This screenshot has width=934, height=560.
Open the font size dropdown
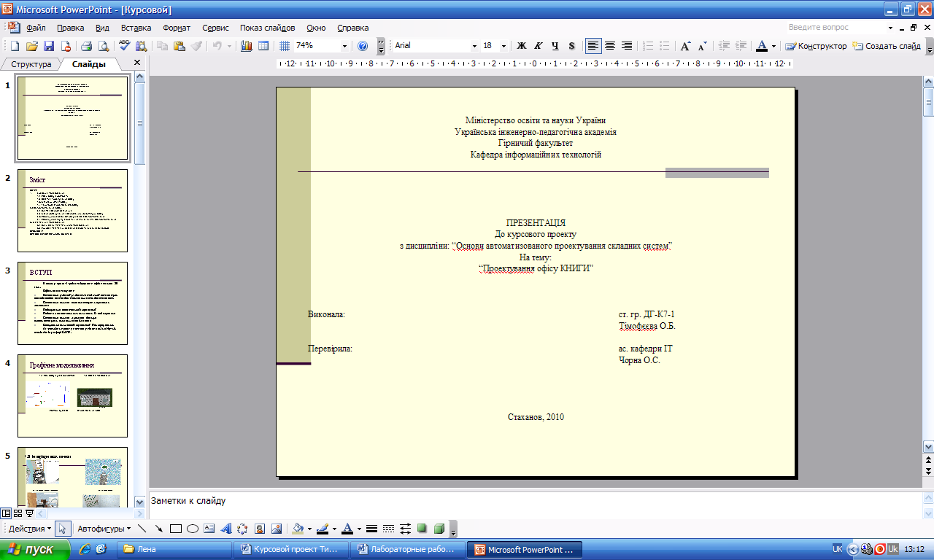tap(505, 46)
